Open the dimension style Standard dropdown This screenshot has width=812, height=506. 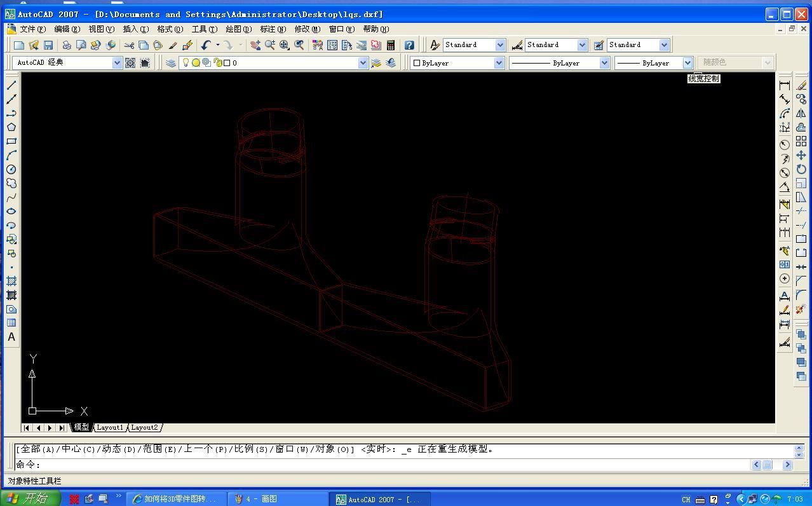pos(582,45)
